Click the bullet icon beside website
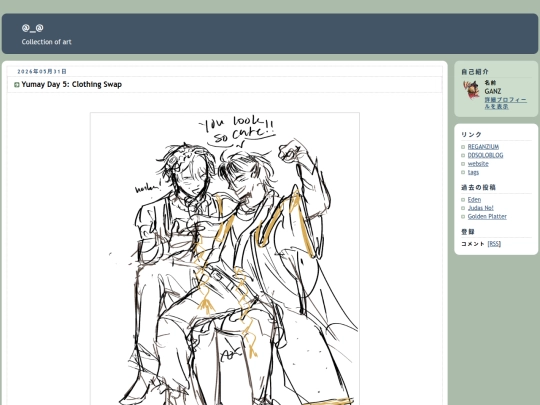Viewport: 540px width, 405px height. tap(463, 164)
